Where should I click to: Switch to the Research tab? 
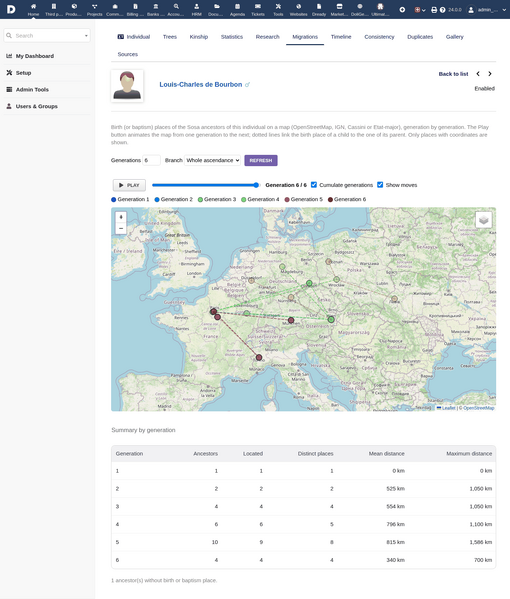pyautogui.click(x=267, y=37)
